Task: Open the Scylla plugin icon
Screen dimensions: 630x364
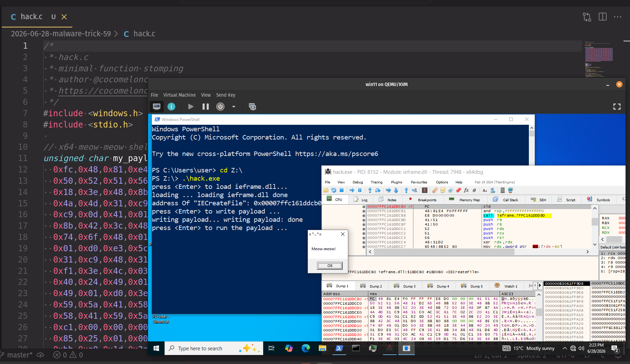Action: click(425, 190)
